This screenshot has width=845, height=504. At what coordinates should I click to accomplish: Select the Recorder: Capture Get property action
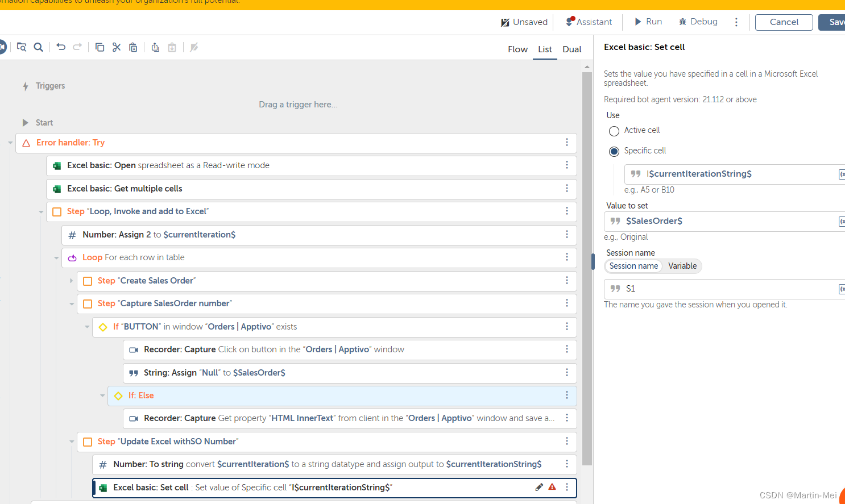click(x=350, y=418)
